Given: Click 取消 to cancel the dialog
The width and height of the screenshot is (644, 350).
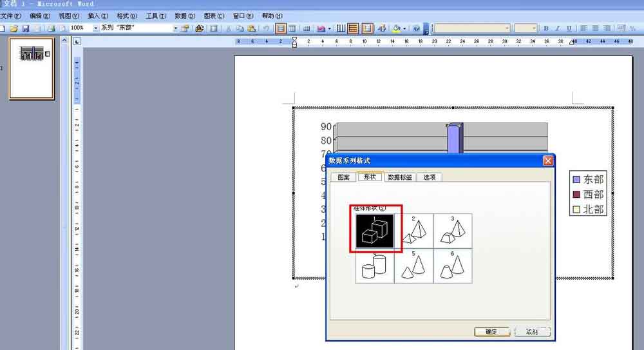Looking at the screenshot, I should (x=533, y=331).
